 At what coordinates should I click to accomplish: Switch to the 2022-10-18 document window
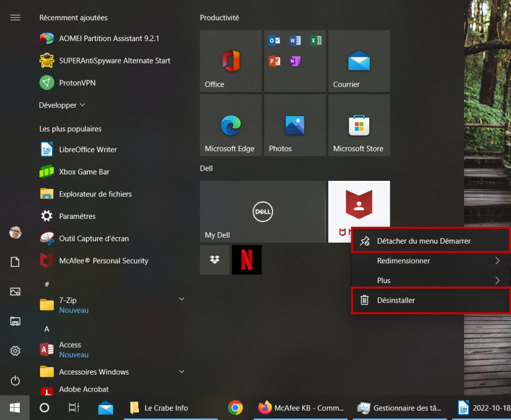click(x=482, y=408)
